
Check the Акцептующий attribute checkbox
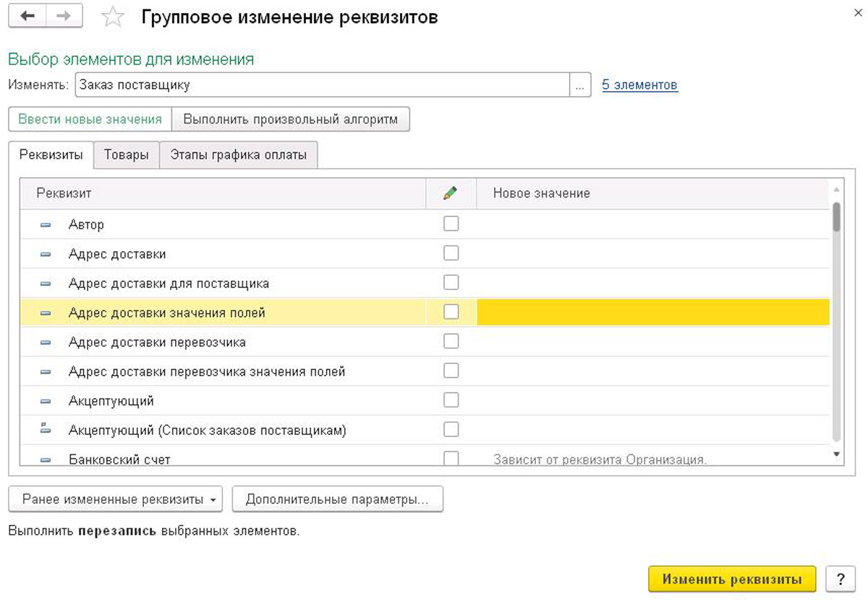click(x=451, y=400)
